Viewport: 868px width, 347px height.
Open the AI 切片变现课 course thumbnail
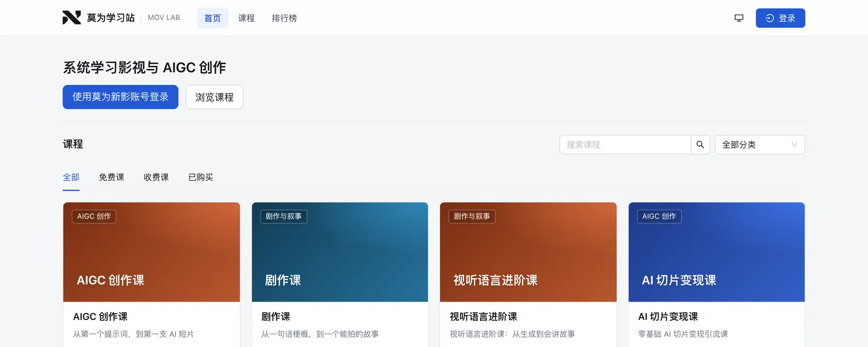tap(717, 252)
